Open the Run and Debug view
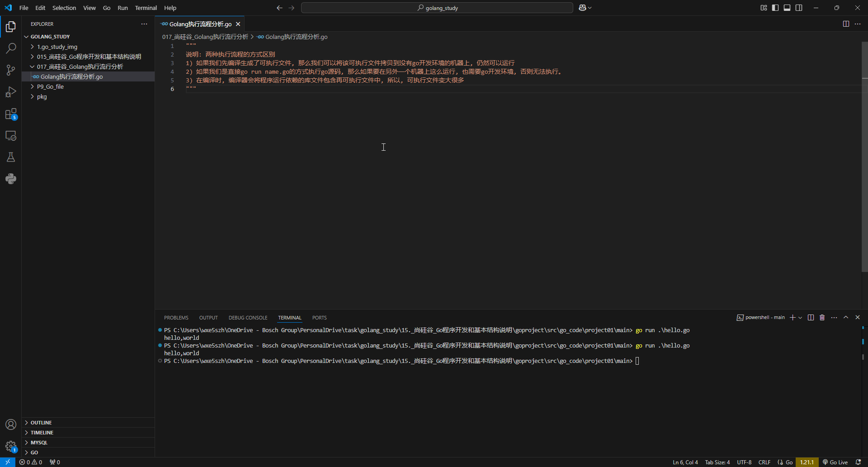The height and width of the screenshot is (467, 868). (x=11, y=92)
